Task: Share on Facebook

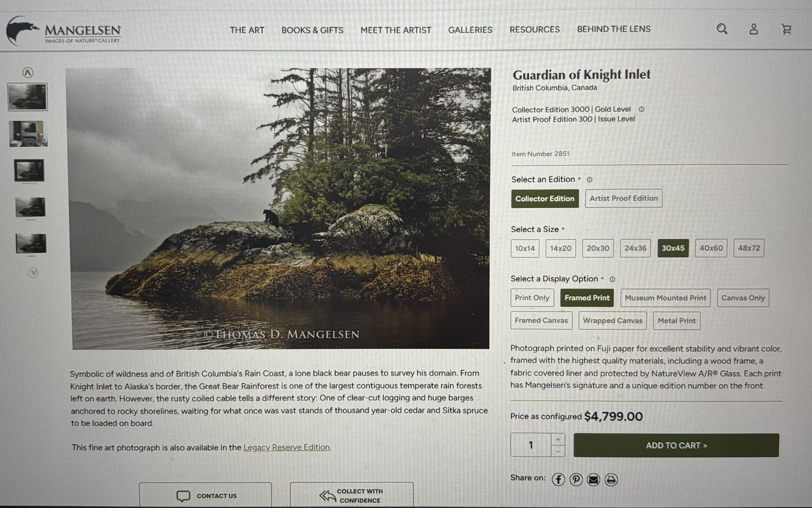Action: [x=558, y=480]
